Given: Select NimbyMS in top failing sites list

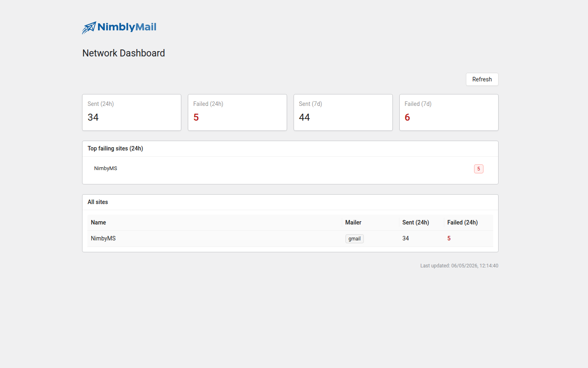Looking at the screenshot, I should (x=105, y=168).
